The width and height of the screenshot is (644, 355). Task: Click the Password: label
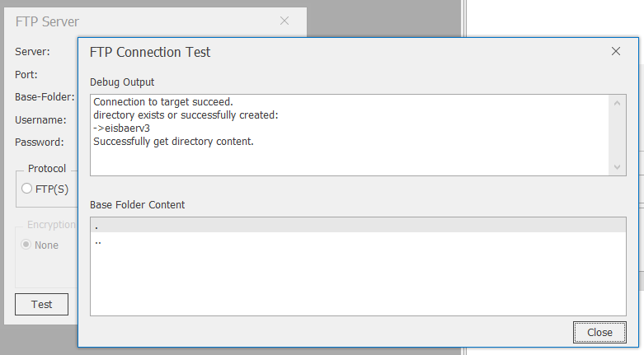40,142
